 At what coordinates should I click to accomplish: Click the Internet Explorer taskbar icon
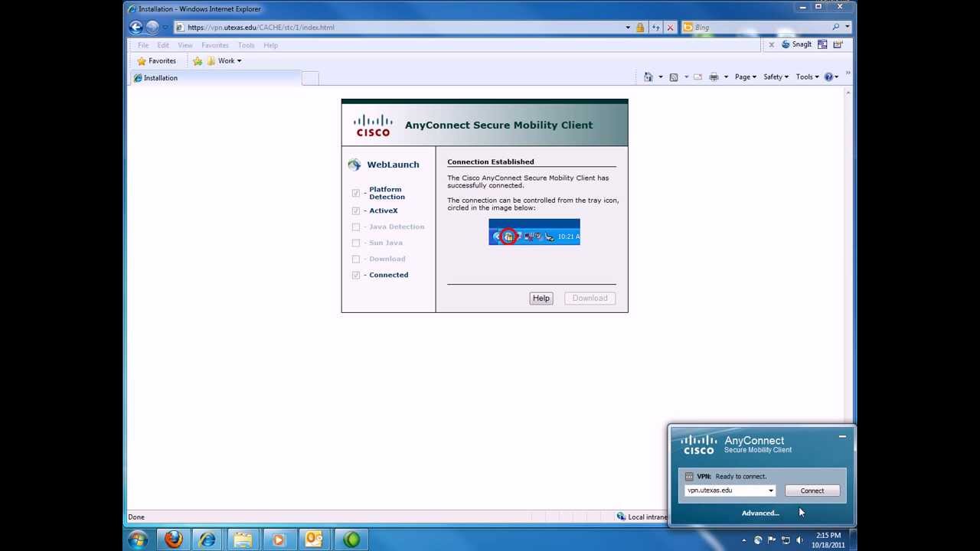click(x=207, y=540)
